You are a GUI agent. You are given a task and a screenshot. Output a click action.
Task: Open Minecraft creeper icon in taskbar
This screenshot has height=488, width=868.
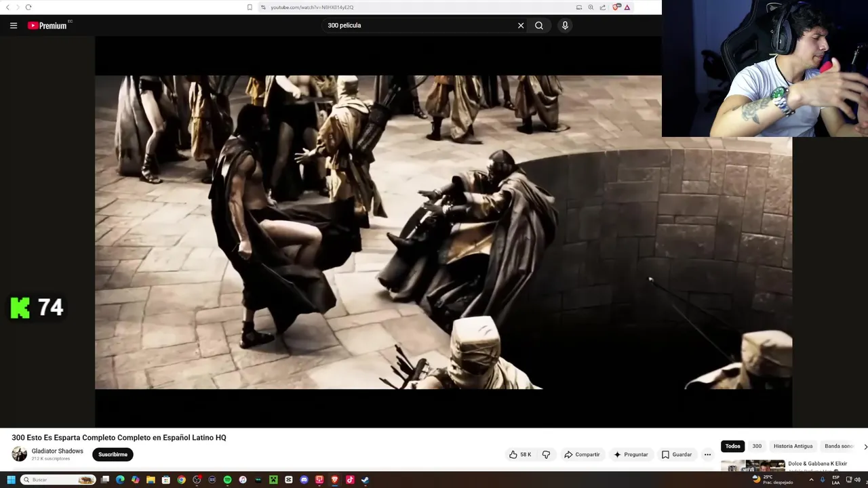(273, 480)
